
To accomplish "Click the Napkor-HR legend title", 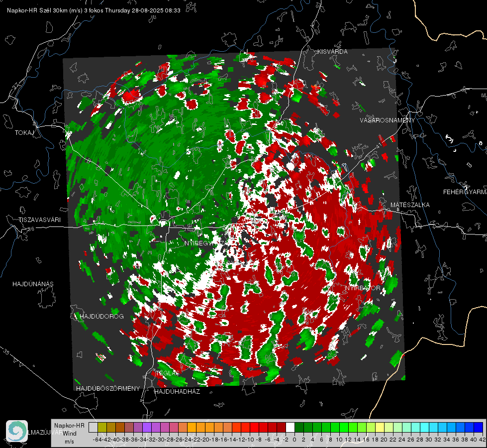I will click(69, 426).
